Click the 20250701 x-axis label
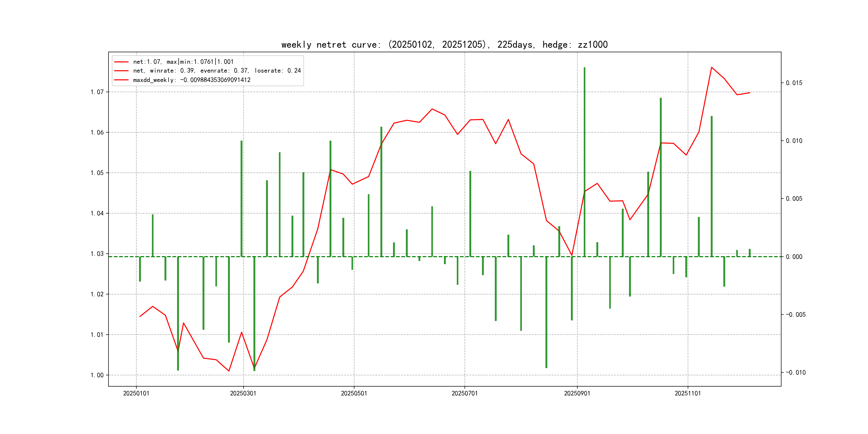This screenshot has width=868, height=434. click(464, 393)
